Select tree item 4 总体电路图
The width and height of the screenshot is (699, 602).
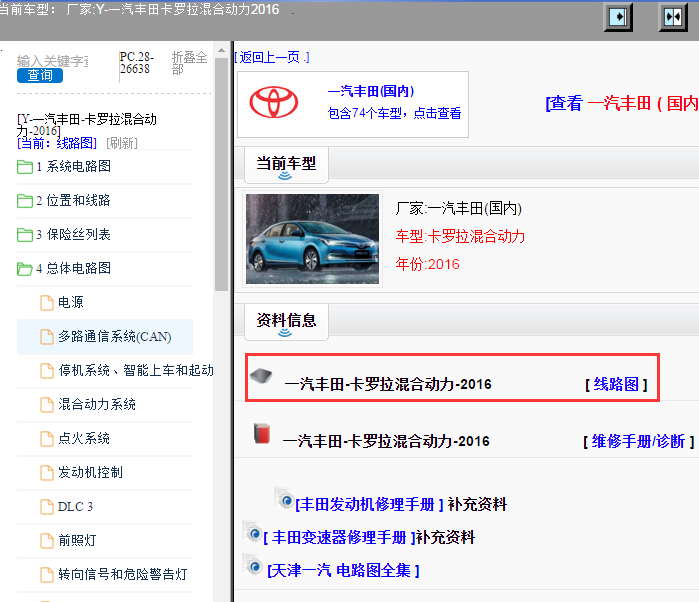point(74,268)
